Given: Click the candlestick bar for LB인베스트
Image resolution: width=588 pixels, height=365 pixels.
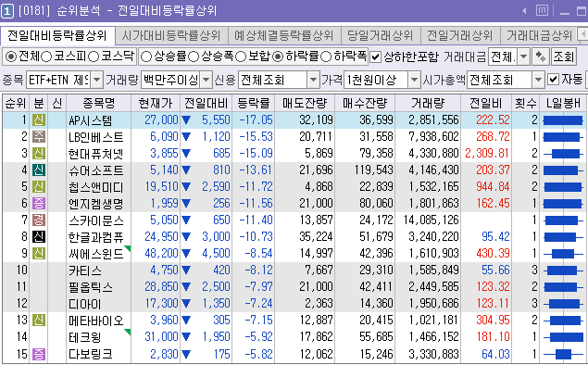Looking at the screenshot, I should tap(562, 137).
